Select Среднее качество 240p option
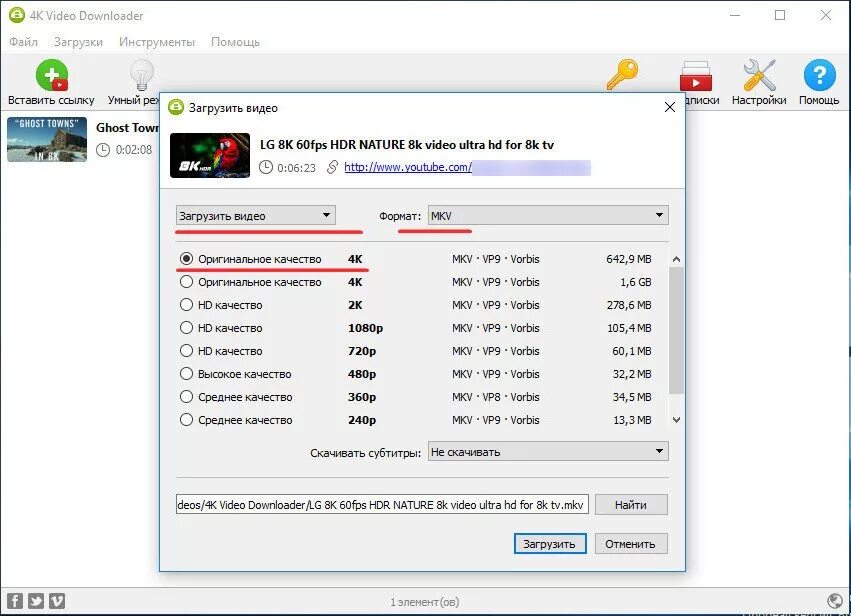The height and width of the screenshot is (616, 851). click(x=186, y=420)
